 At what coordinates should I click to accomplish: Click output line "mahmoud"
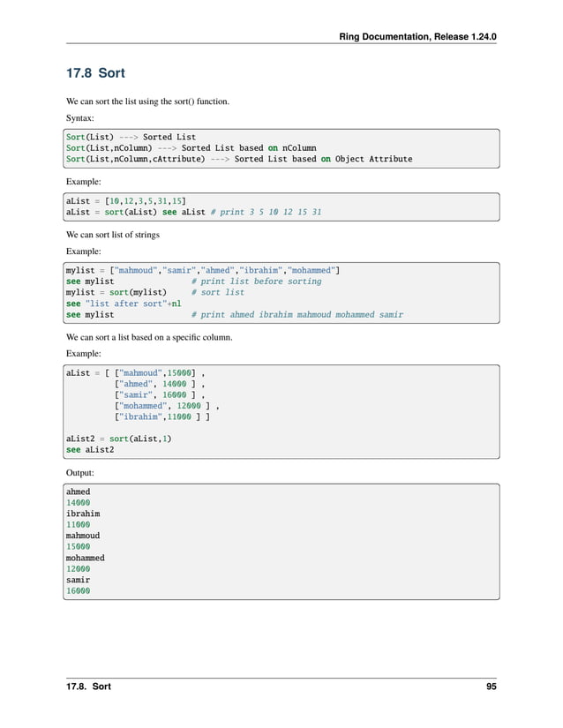83,536
